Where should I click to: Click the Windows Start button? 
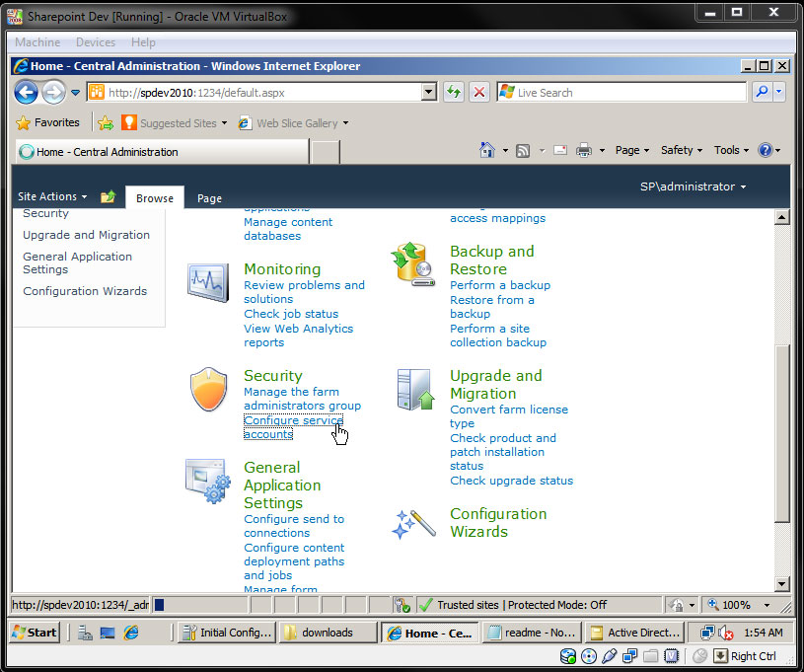pyautogui.click(x=35, y=633)
